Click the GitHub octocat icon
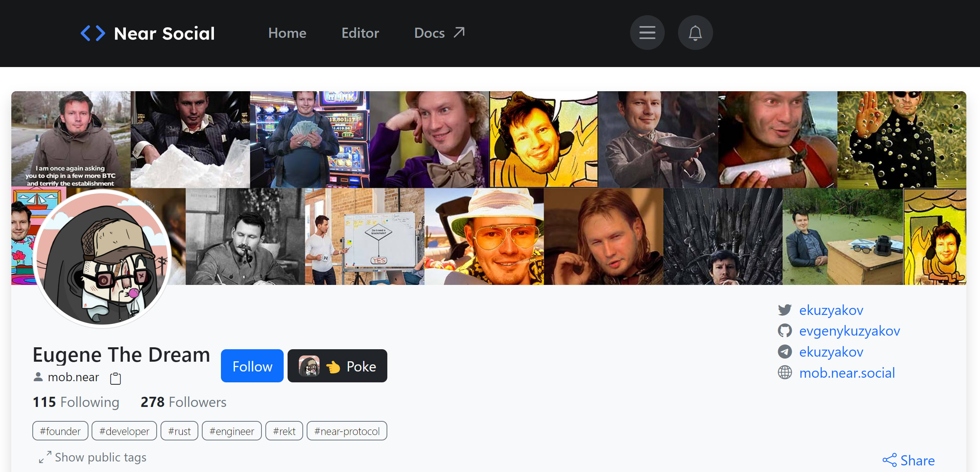The height and width of the screenshot is (472, 980). 785,331
